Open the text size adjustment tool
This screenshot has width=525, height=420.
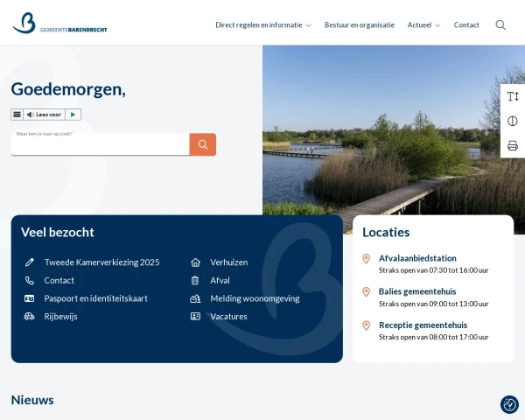[x=513, y=97]
